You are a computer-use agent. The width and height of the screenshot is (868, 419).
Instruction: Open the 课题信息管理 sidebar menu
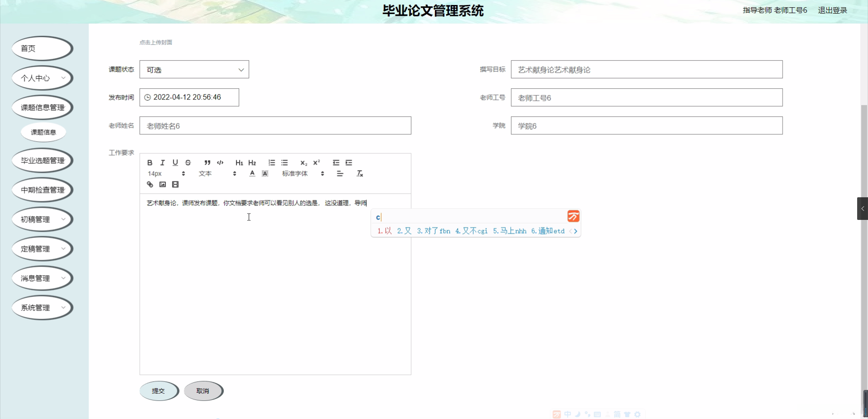coord(42,108)
